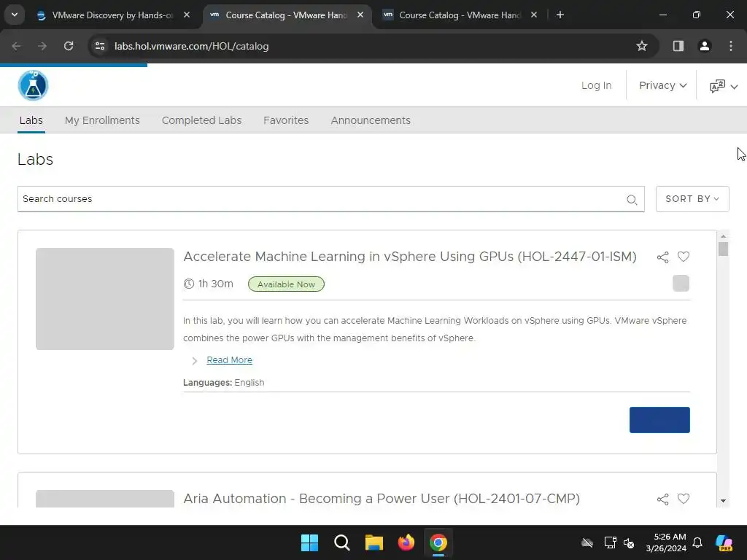
Task: Open Windows taskbar search
Action: click(x=342, y=542)
